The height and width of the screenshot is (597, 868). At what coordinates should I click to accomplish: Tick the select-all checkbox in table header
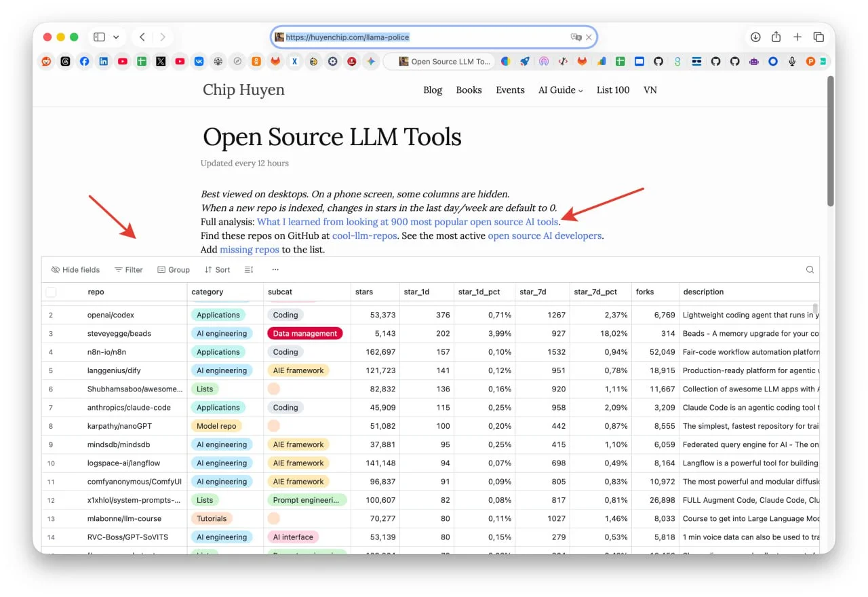tap(51, 292)
